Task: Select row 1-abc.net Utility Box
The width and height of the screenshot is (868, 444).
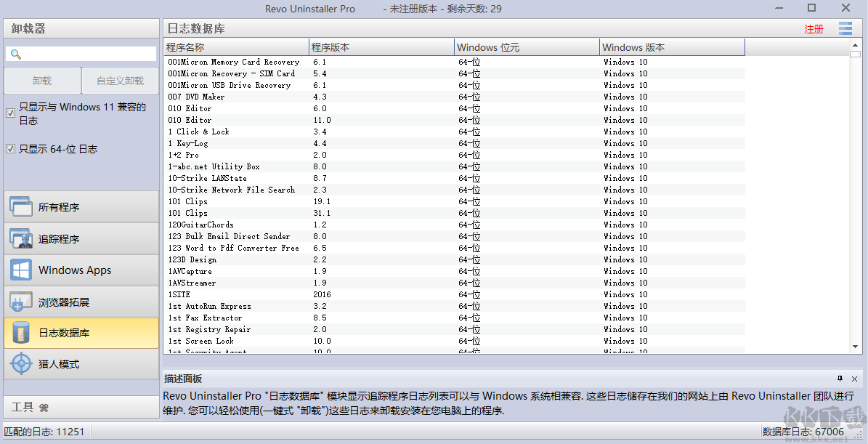Action: click(455, 166)
